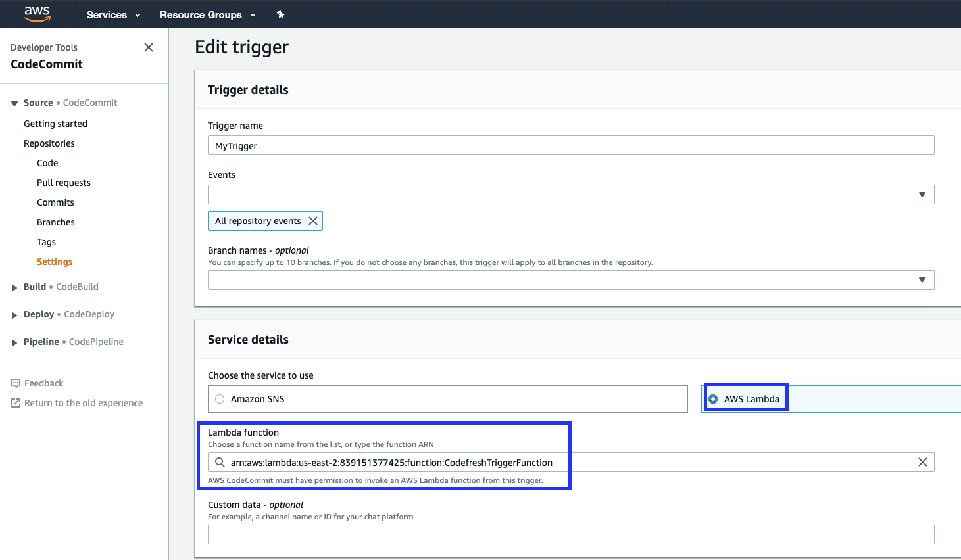961x560 pixels.
Task: Open the Branch names dropdown
Action: coord(922,280)
